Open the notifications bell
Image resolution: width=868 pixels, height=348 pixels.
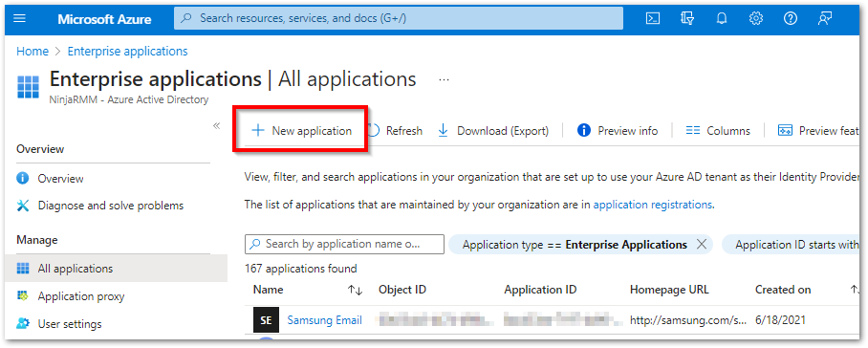(x=722, y=18)
